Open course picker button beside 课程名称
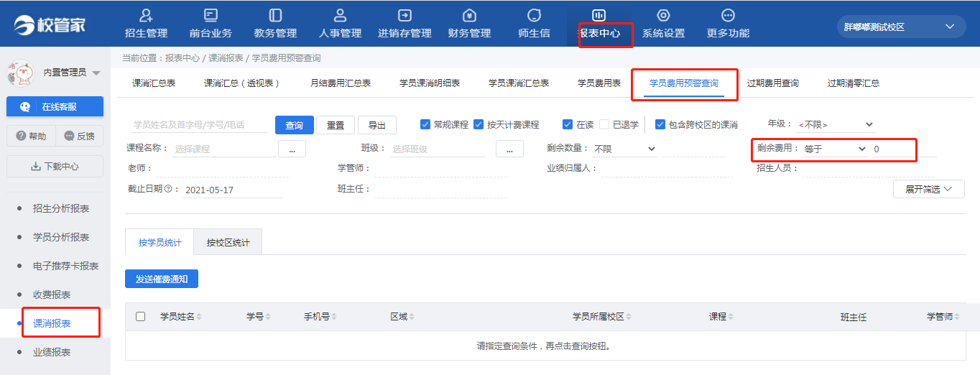 click(x=292, y=149)
